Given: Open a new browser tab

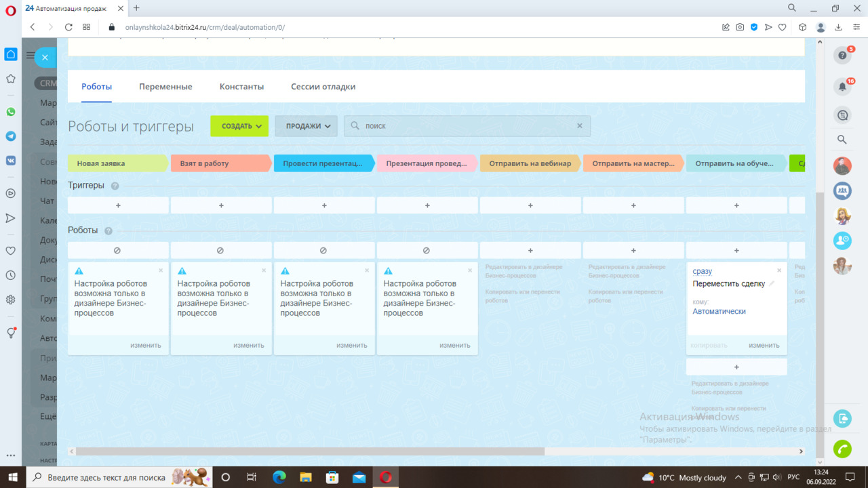Looking at the screenshot, I should pos(136,8).
